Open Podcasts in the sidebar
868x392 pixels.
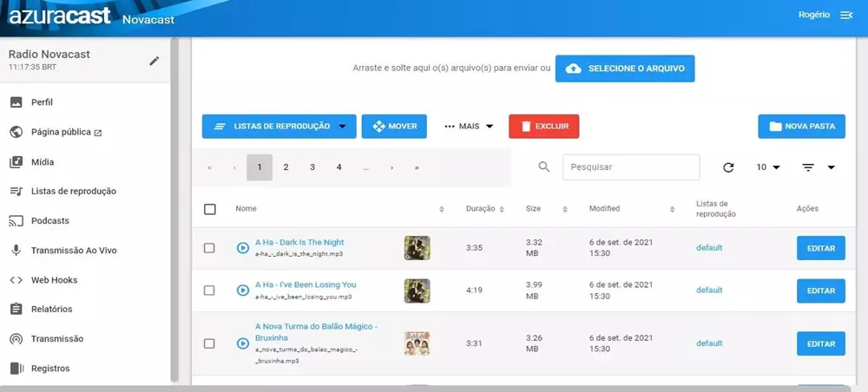pos(49,221)
